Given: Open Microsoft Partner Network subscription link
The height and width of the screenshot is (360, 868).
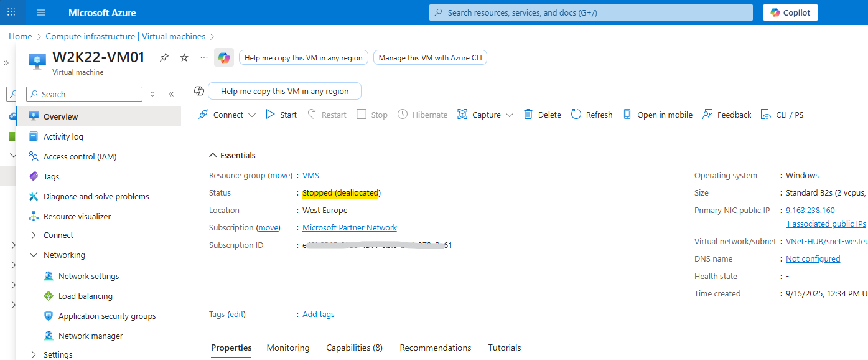Looking at the screenshot, I should pyautogui.click(x=350, y=228).
